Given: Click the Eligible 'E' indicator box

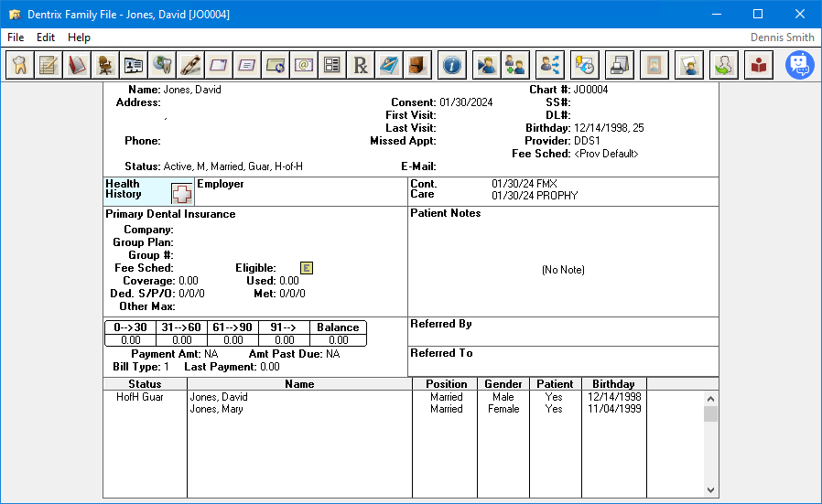Looking at the screenshot, I should [307, 268].
